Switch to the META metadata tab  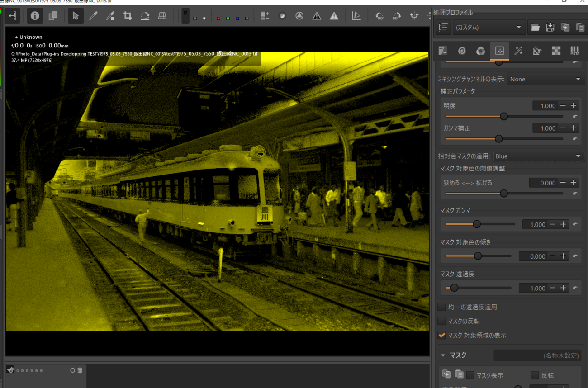(x=574, y=51)
